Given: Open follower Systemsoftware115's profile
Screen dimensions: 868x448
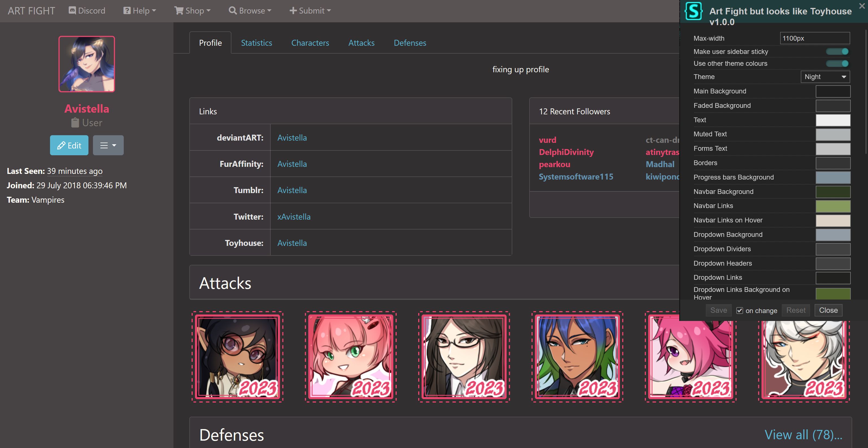Looking at the screenshot, I should tap(576, 177).
